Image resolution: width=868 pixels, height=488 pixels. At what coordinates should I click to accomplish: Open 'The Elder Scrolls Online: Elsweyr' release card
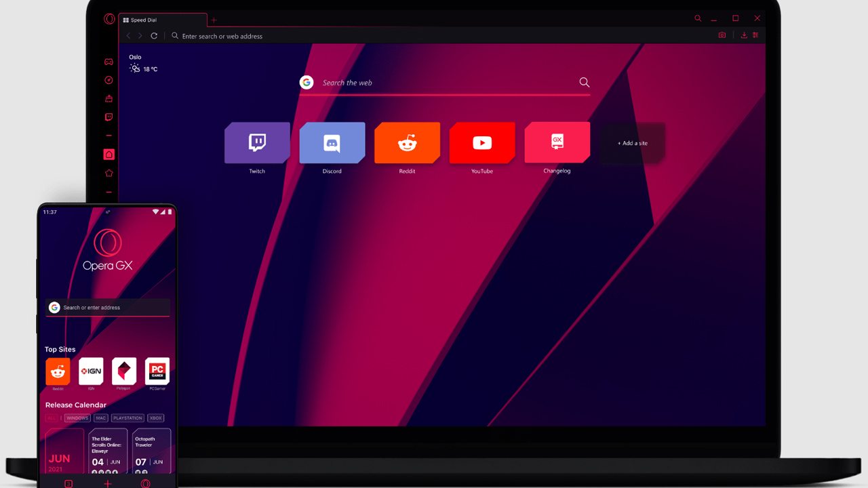click(108, 451)
